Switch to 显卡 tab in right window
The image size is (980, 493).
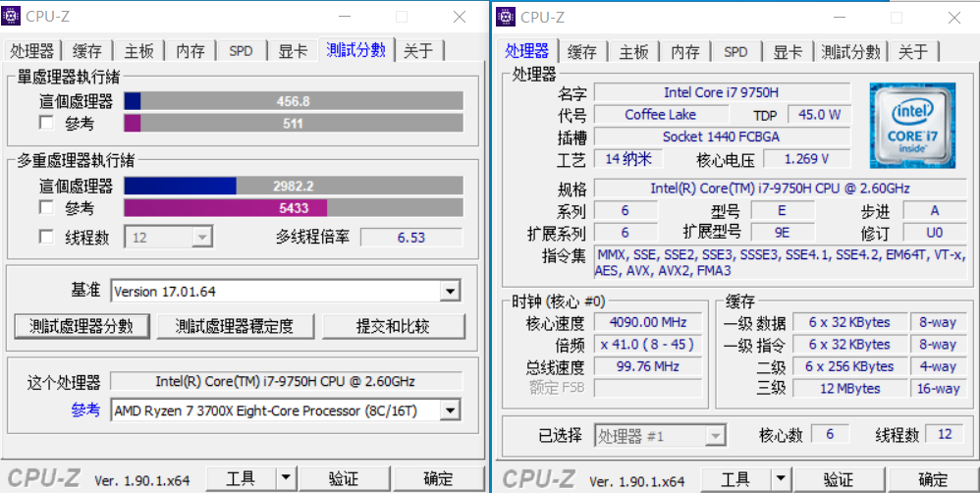(x=788, y=51)
